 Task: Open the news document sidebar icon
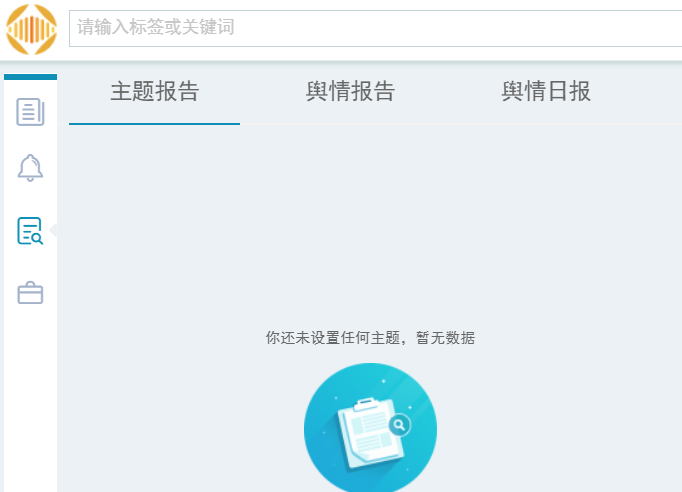[30, 112]
